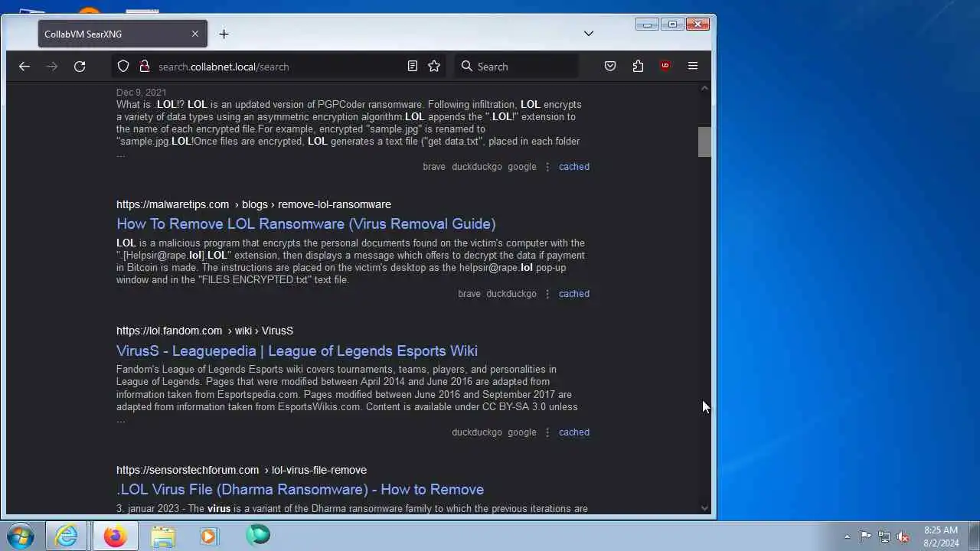
Task: Click lol.fandom.com result URL
Action: coord(204,331)
